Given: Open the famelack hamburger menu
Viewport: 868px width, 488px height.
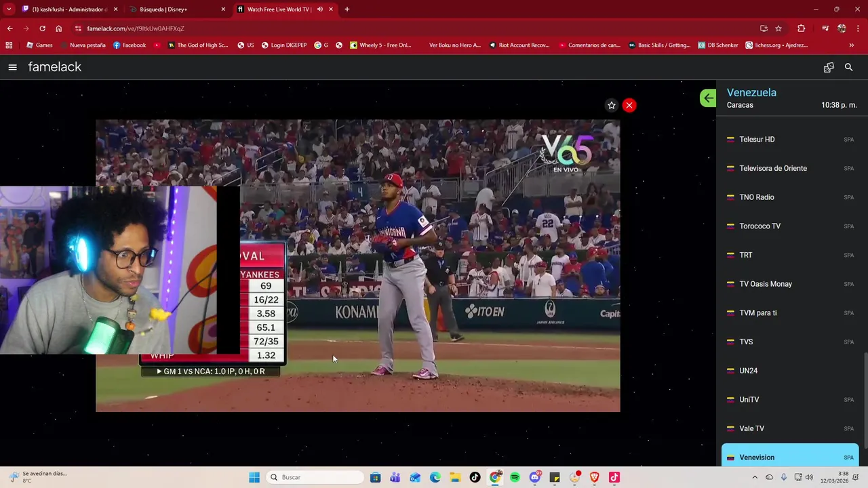Looking at the screenshot, I should pyautogui.click(x=12, y=67).
